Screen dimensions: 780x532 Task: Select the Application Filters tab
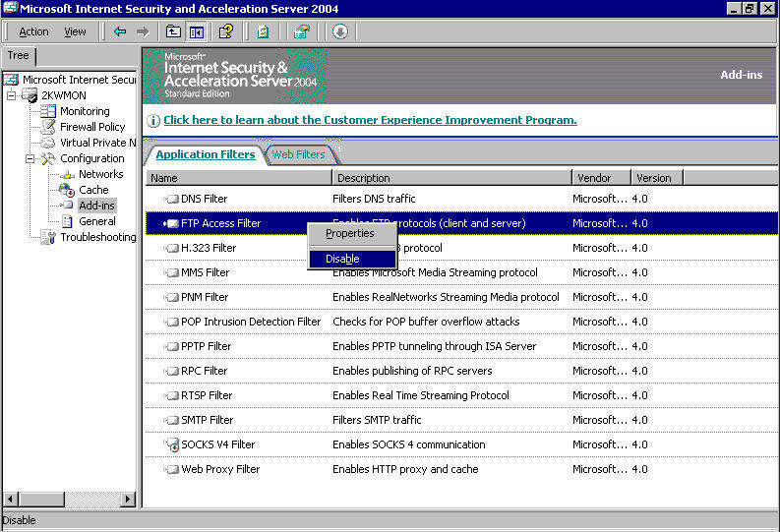(206, 154)
